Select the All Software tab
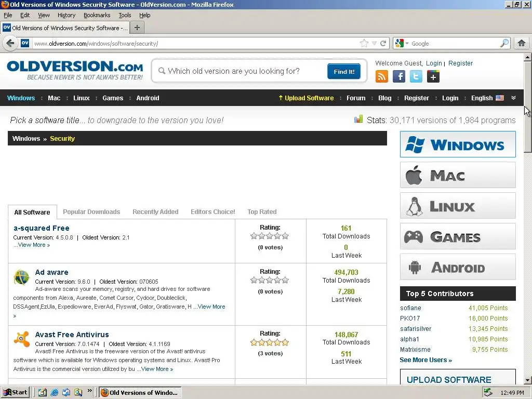This screenshot has height=399, width=532. 32,212
